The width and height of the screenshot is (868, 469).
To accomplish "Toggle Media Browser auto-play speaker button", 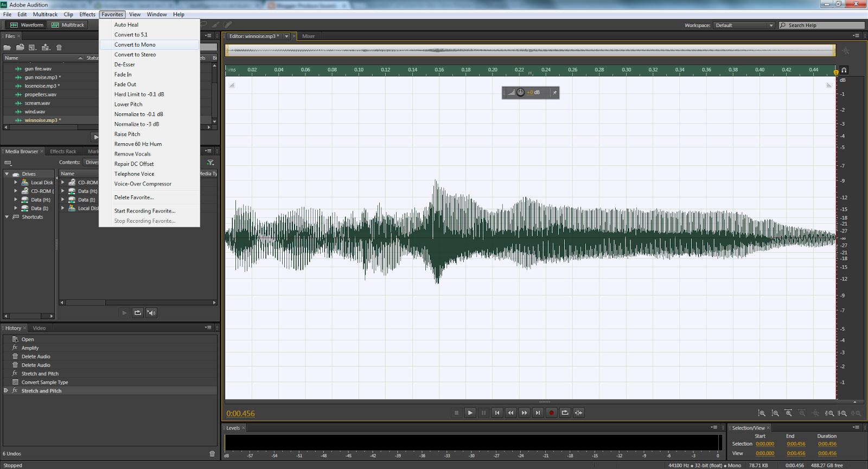I will click(x=151, y=313).
